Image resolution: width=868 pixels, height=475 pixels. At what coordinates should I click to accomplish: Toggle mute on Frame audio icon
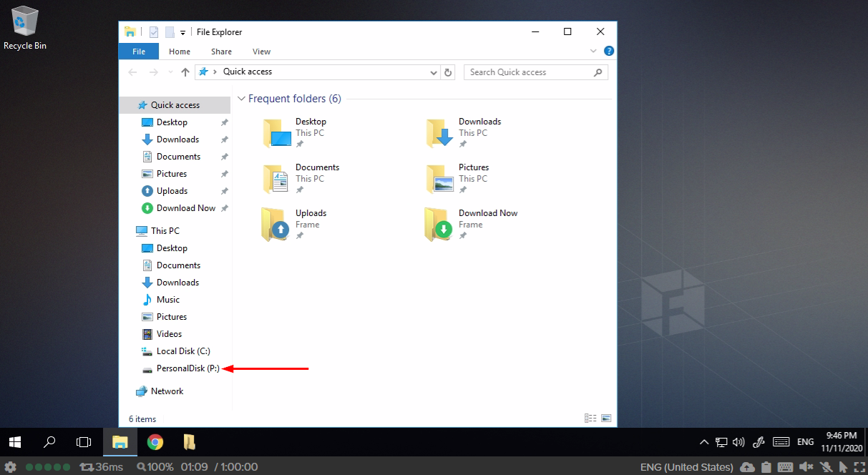[806, 467]
